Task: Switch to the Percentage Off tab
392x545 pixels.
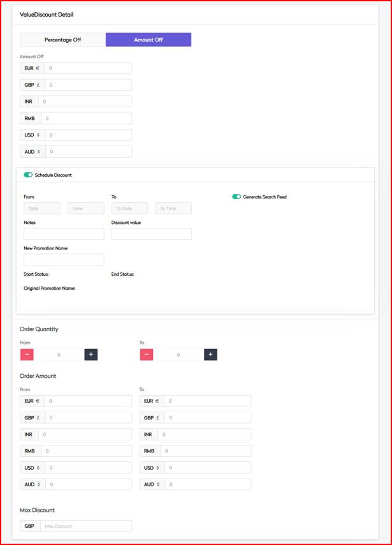Action: [62, 40]
